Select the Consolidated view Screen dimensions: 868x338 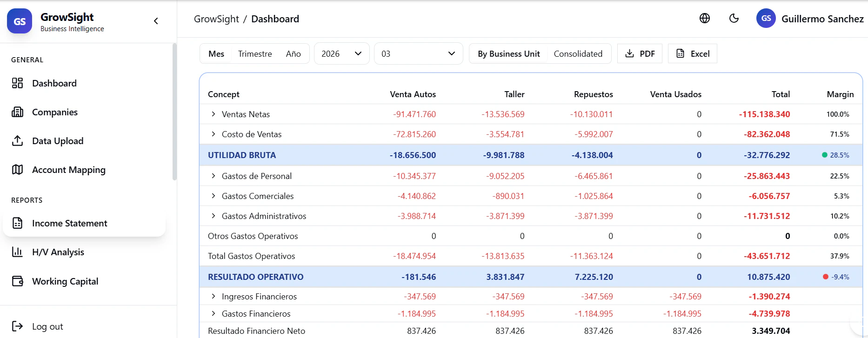pyautogui.click(x=578, y=54)
